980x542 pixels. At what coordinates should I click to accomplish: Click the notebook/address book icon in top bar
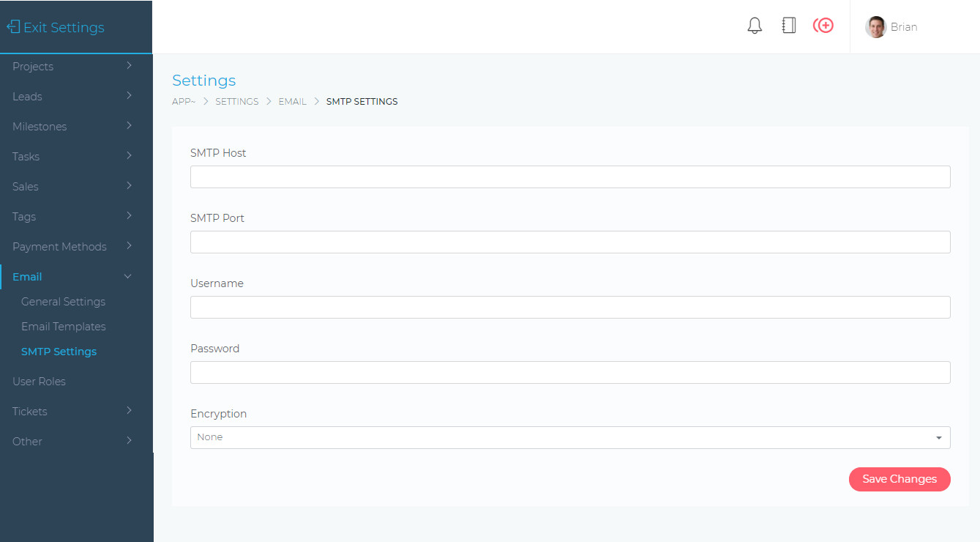pos(789,25)
